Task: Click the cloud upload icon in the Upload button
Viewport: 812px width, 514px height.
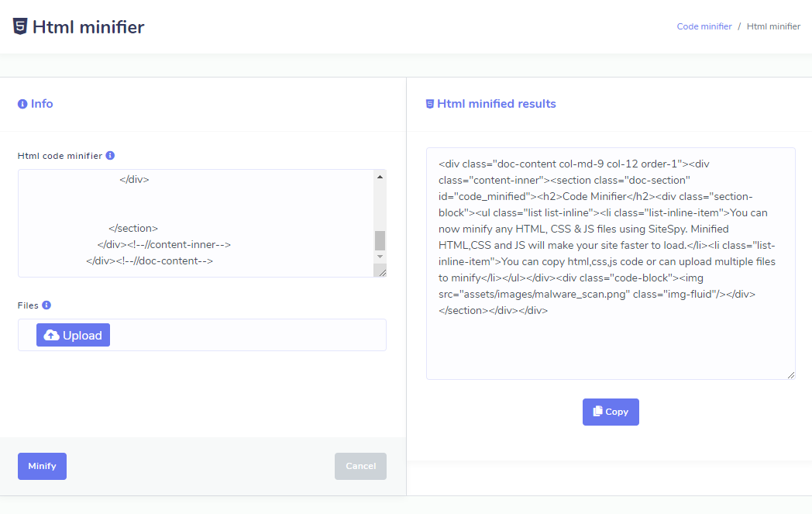Action: click(52, 335)
